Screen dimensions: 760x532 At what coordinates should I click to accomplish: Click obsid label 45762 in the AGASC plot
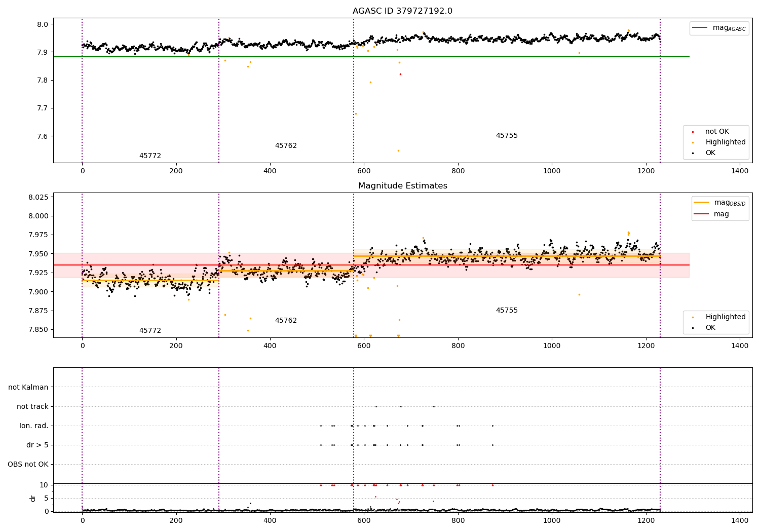coord(286,146)
